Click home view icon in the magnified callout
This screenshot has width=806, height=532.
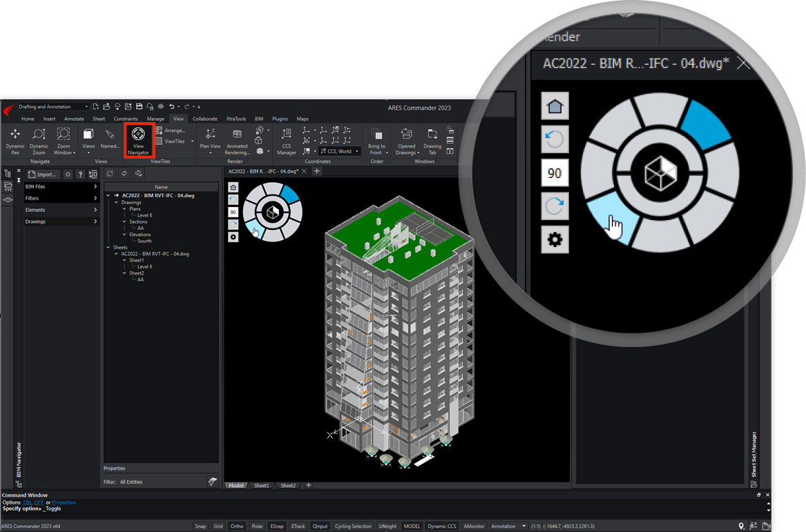[x=555, y=106]
